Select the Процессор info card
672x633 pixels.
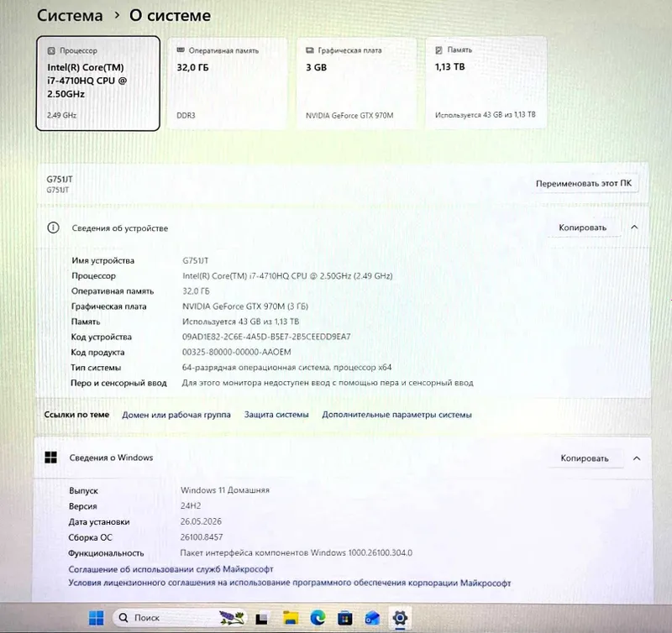(98, 83)
